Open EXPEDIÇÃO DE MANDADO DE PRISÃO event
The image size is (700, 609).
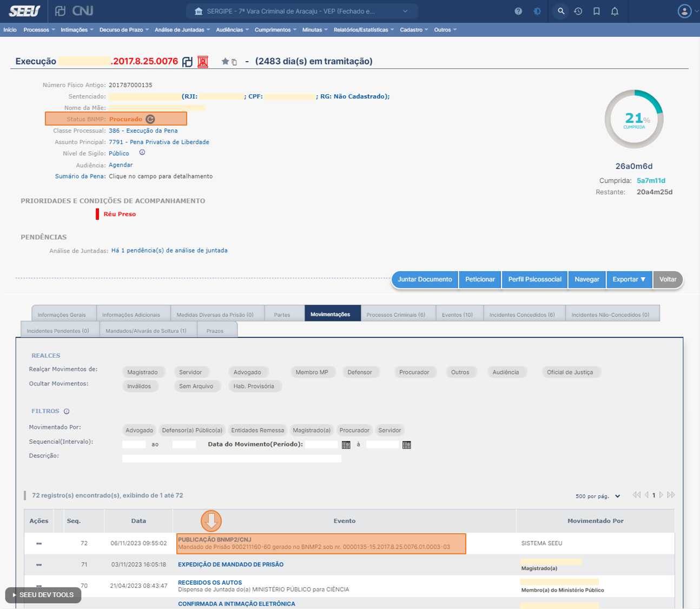pos(231,565)
